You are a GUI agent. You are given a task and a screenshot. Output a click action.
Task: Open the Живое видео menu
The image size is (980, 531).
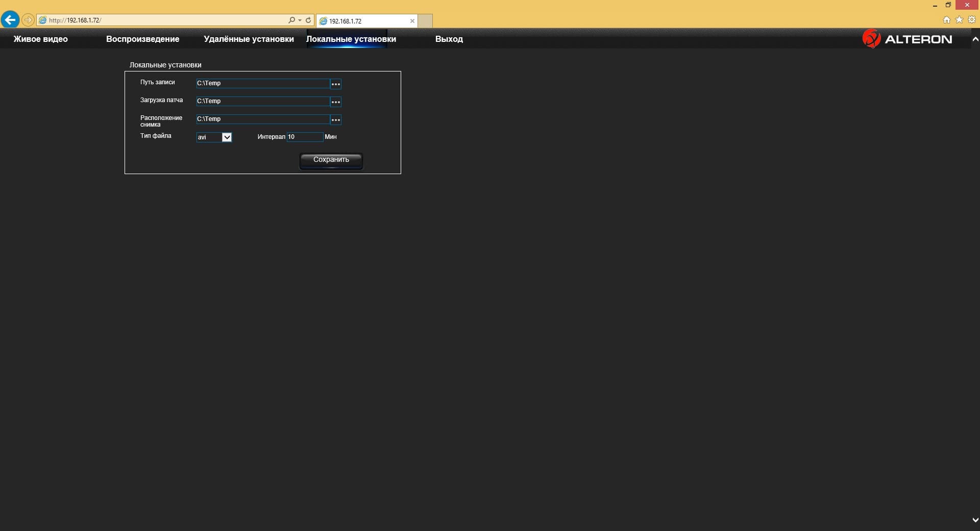(40, 39)
